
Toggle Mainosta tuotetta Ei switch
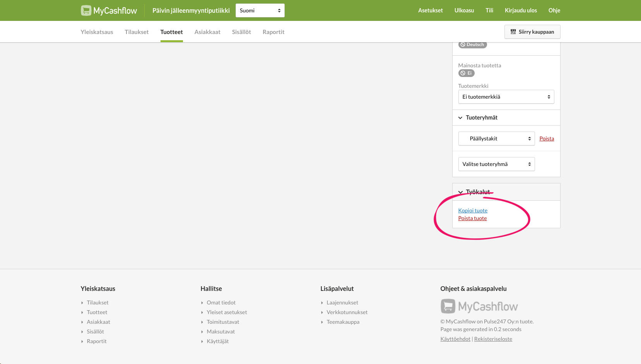466,73
